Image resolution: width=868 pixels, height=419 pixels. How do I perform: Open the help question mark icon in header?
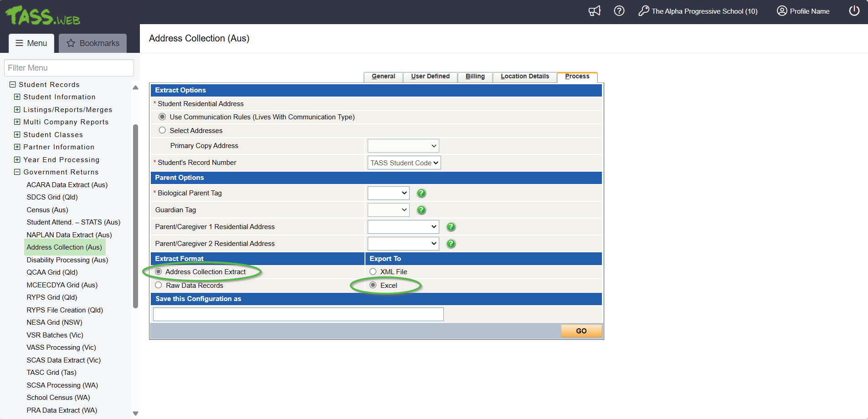(619, 11)
